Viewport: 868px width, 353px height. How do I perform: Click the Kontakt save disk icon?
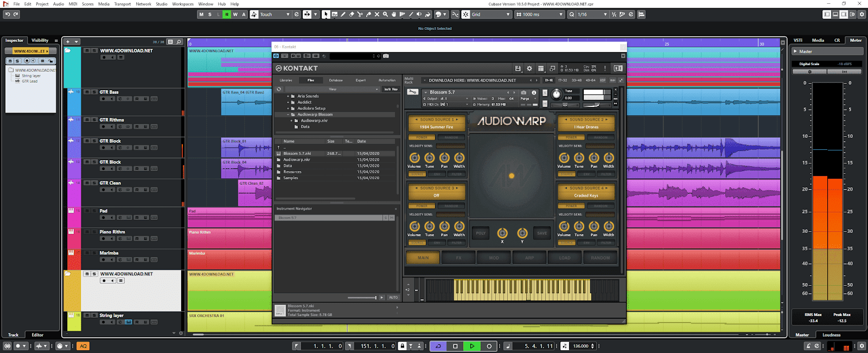[518, 68]
